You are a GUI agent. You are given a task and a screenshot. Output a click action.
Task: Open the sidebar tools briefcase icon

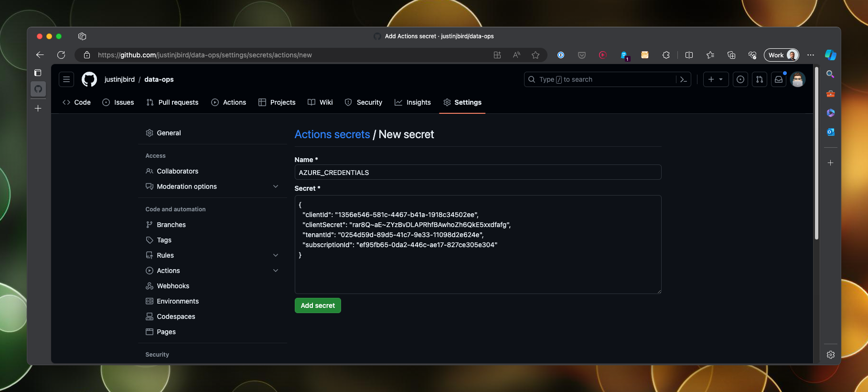(831, 94)
